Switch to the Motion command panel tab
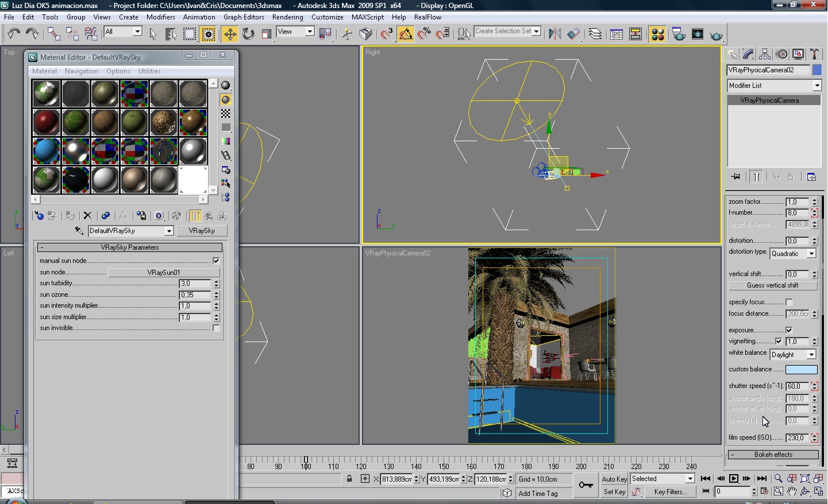828x504 pixels. click(781, 54)
